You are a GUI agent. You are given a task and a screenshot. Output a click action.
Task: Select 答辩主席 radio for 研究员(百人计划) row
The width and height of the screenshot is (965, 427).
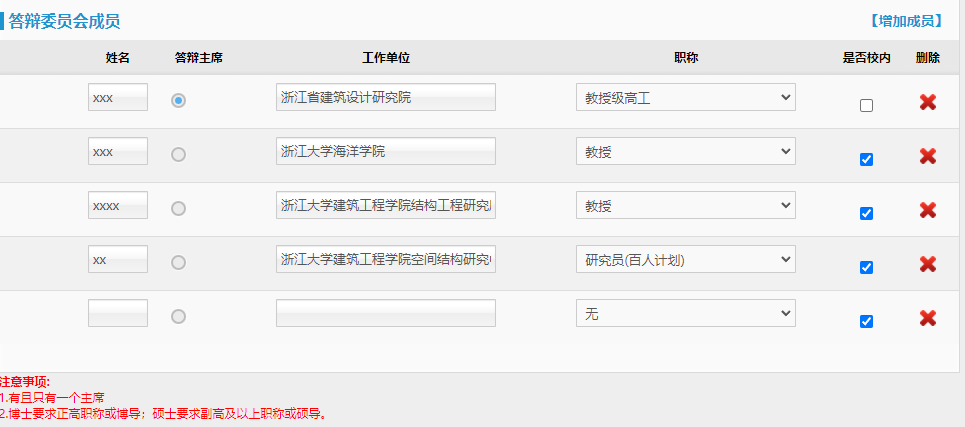pyautogui.click(x=178, y=263)
